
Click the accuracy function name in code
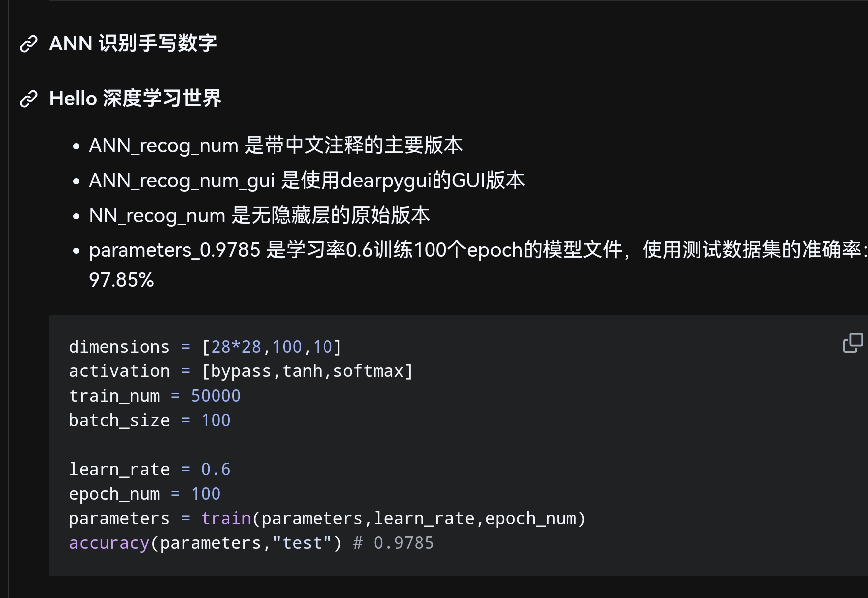(x=109, y=543)
